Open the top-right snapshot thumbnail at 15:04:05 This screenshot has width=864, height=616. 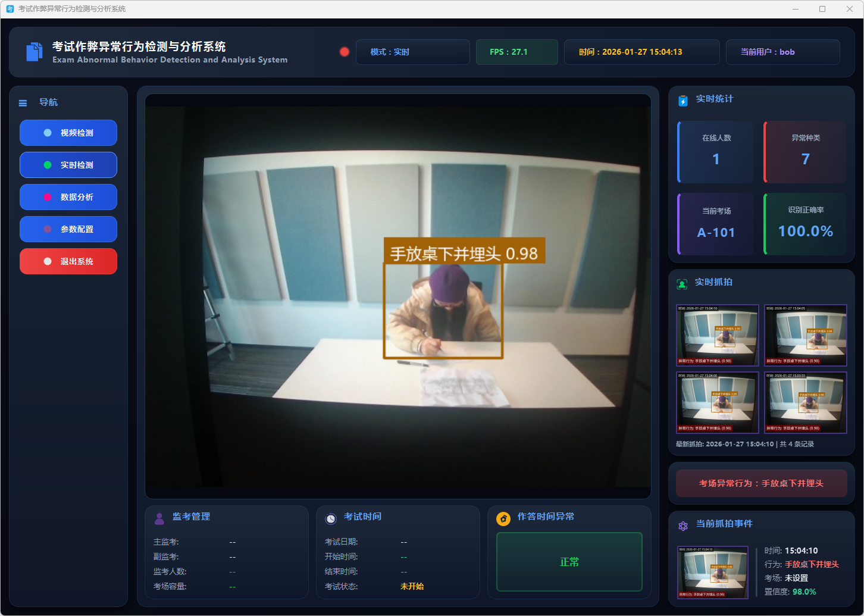point(805,335)
